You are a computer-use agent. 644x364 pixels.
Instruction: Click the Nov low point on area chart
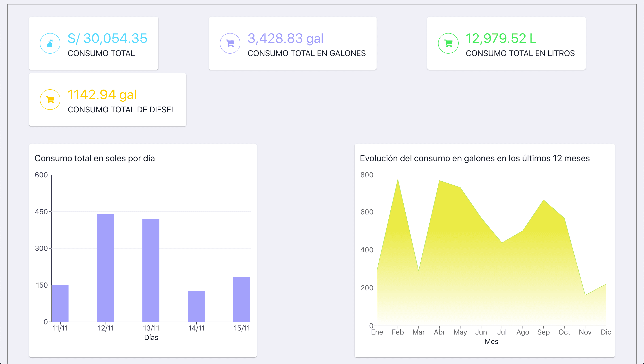(585, 295)
